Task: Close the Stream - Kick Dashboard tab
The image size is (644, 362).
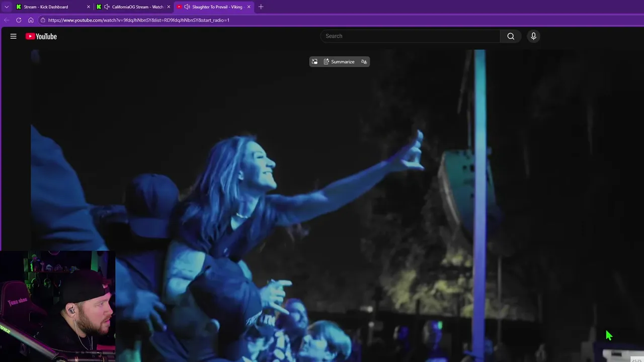Action: coord(89,7)
